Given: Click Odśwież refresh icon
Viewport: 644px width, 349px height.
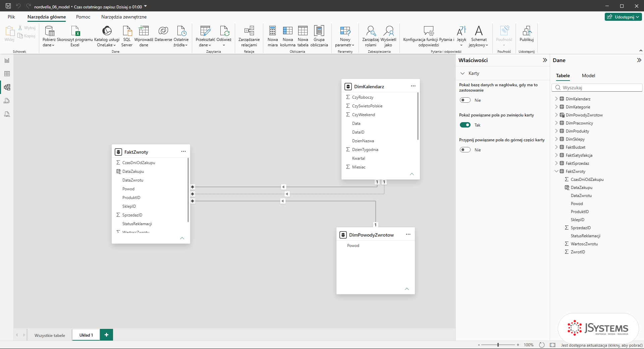Looking at the screenshot, I should 224,31.
